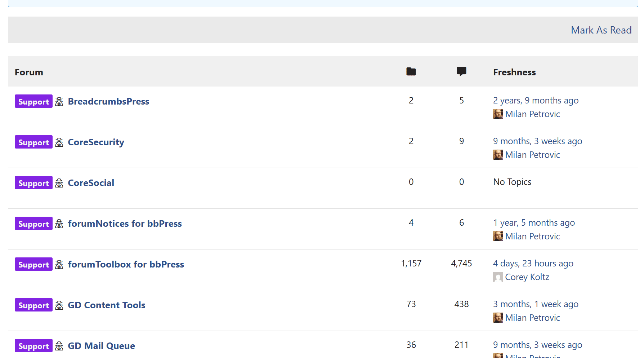Image resolution: width=644 pixels, height=358 pixels.
Task: Click Corey Koltz avatar image
Action: click(x=498, y=277)
